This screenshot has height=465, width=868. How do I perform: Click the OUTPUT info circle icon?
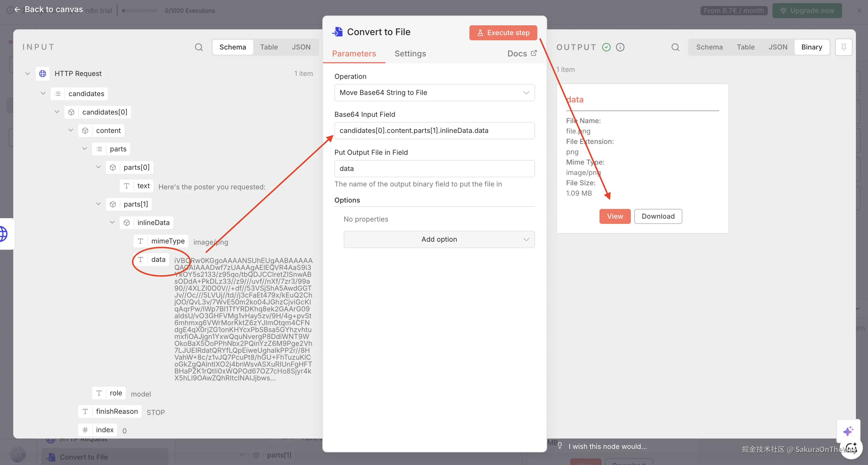point(620,47)
